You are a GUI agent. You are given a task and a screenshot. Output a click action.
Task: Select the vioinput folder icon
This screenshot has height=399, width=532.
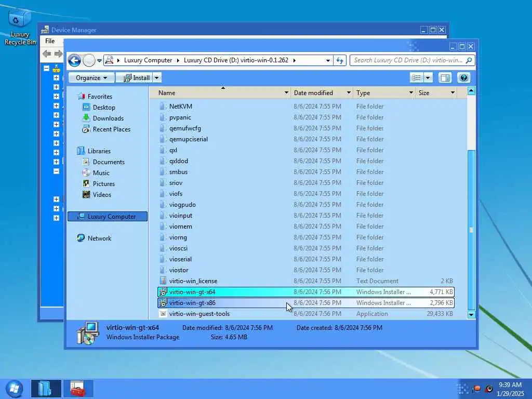coord(163,216)
